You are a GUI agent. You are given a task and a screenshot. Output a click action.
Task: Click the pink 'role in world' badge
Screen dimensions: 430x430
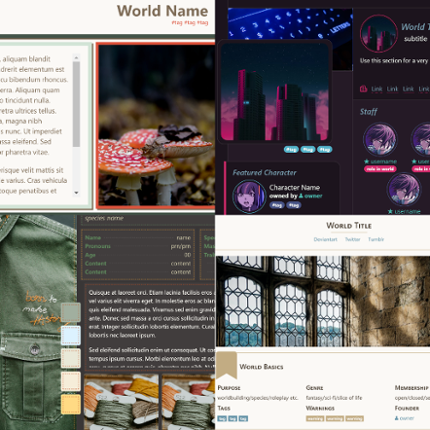point(380,169)
